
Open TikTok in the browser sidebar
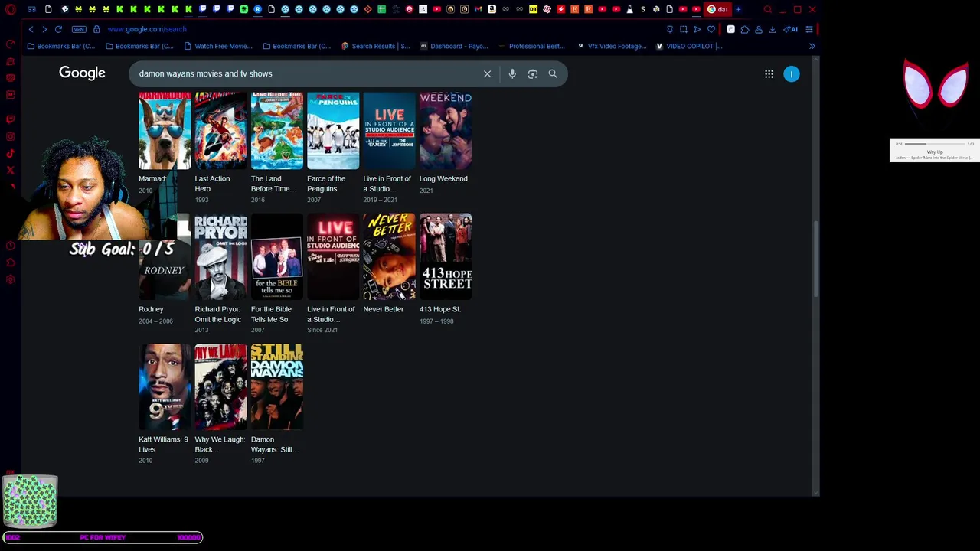click(x=11, y=154)
